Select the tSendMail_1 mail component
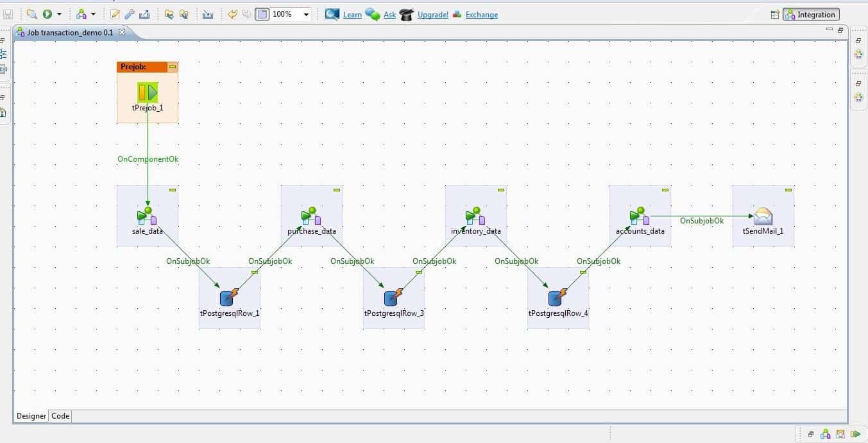The width and height of the screenshot is (868, 443). click(763, 216)
